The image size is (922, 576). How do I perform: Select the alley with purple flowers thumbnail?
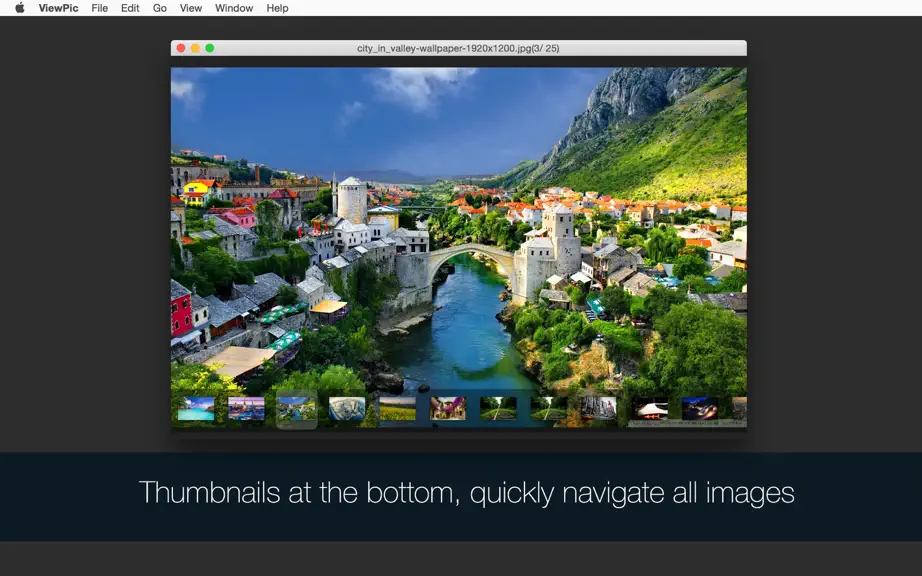(x=448, y=408)
